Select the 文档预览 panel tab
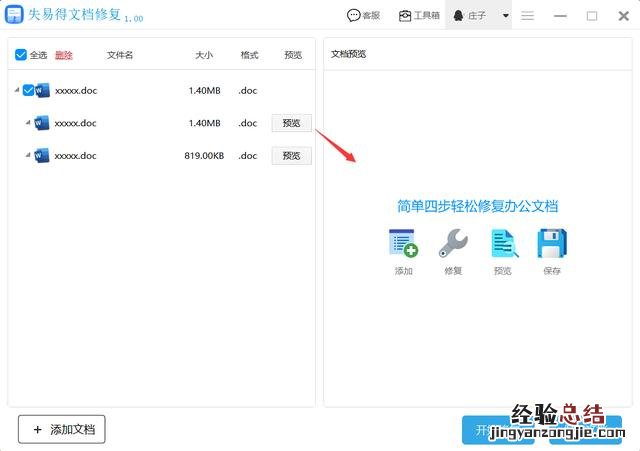Viewport: 640px width, 451px height. click(350, 55)
